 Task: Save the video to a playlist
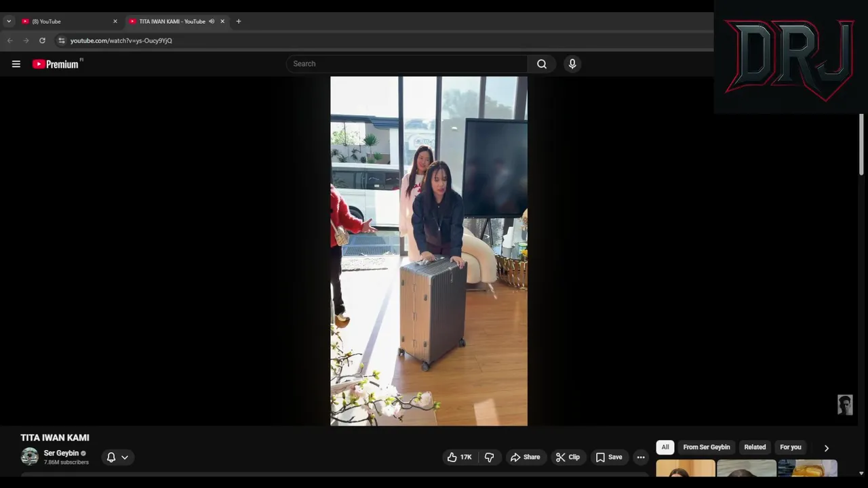click(608, 457)
